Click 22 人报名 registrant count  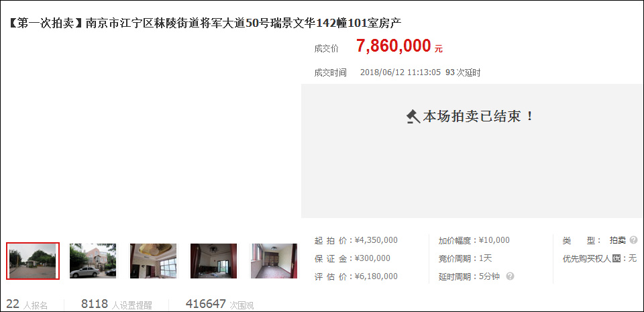[27, 304]
